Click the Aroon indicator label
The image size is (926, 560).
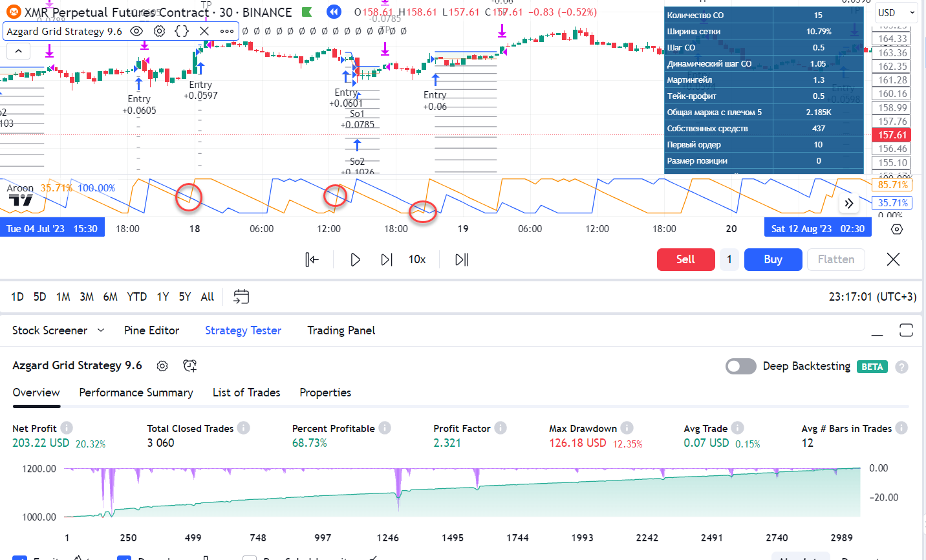(x=20, y=188)
